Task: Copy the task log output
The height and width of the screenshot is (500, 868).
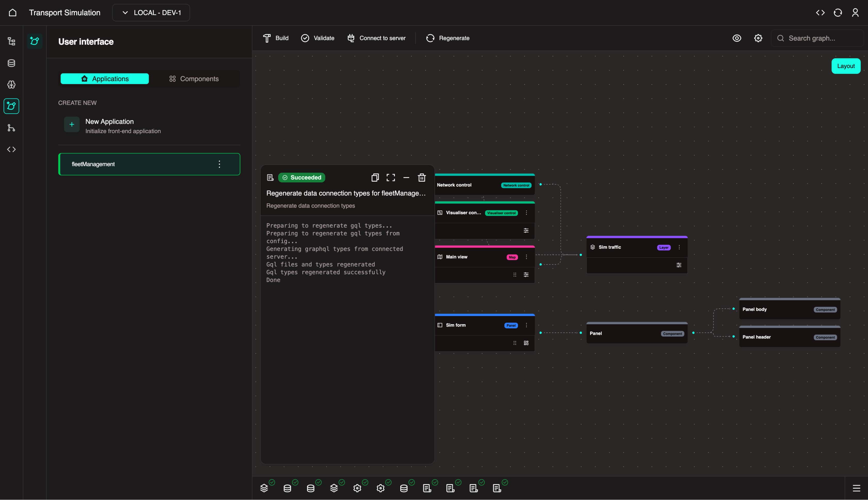Action: (x=375, y=178)
